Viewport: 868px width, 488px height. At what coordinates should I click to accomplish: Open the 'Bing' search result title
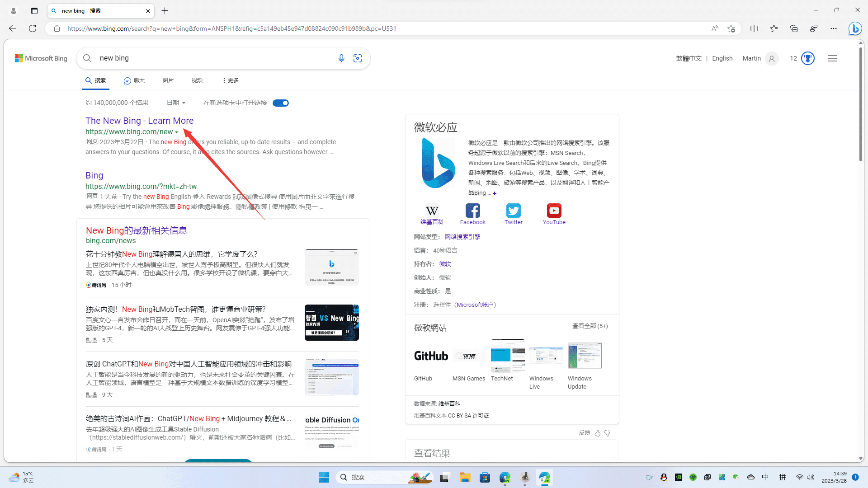tap(94, 175)
